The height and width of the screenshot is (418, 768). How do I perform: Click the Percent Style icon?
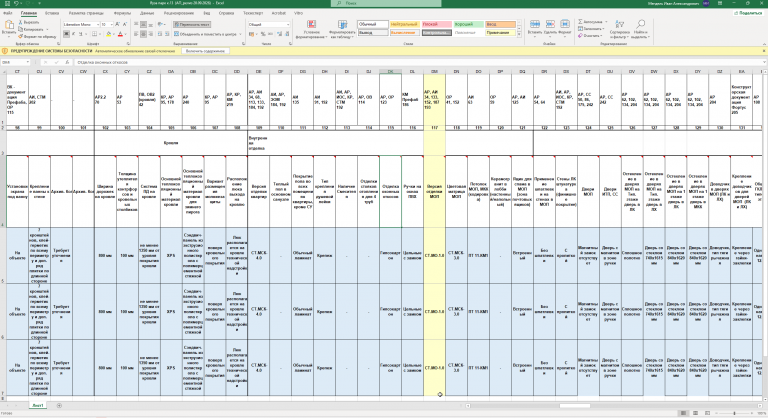pyautogui.click(x=263, y=34)
